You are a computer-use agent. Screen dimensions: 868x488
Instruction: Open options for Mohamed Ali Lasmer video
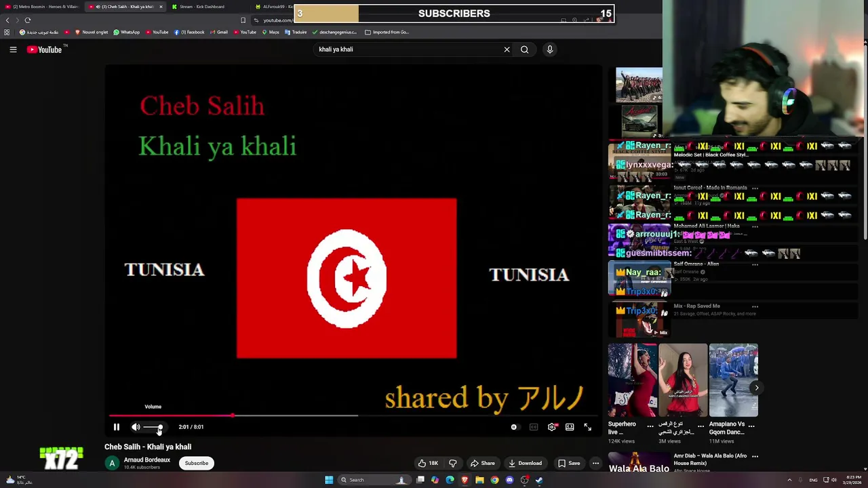click(x=755, y=226)
